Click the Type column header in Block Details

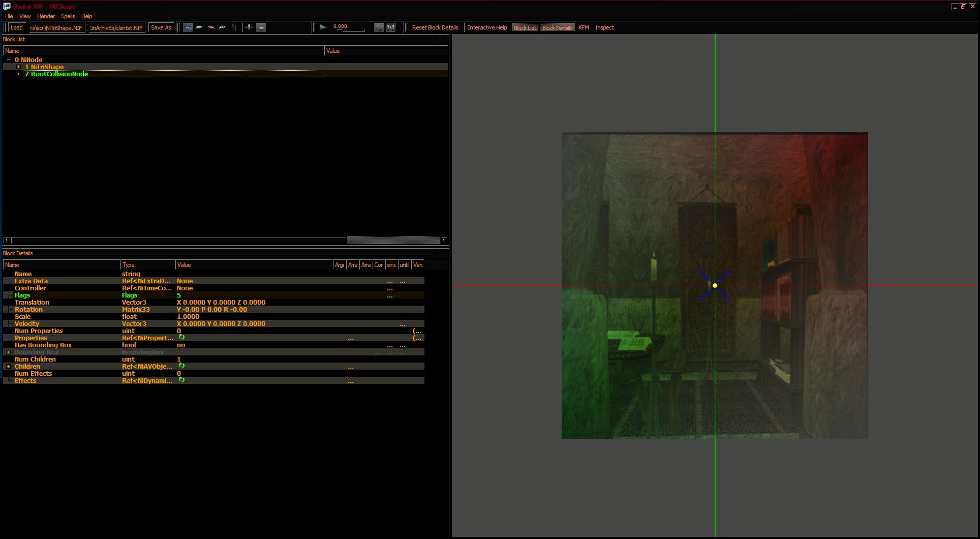point(148,264)
